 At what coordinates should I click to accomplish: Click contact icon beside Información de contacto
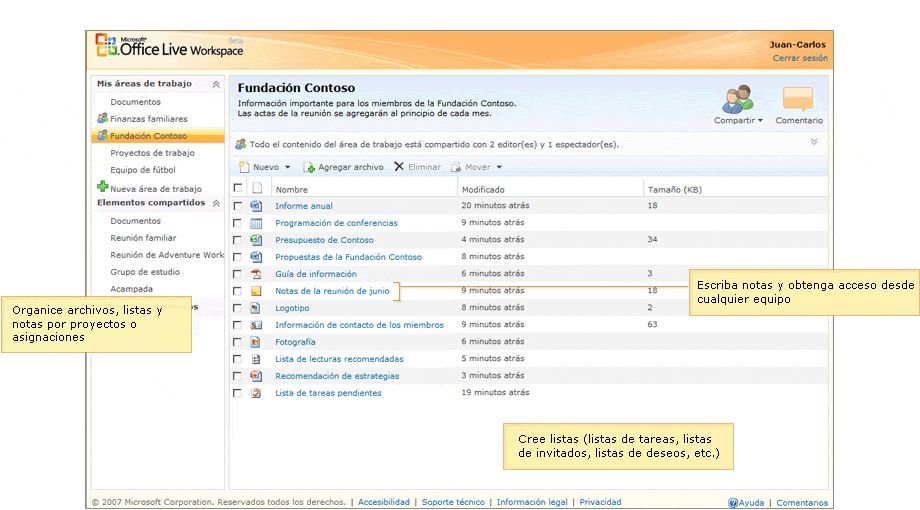[256, 325]
